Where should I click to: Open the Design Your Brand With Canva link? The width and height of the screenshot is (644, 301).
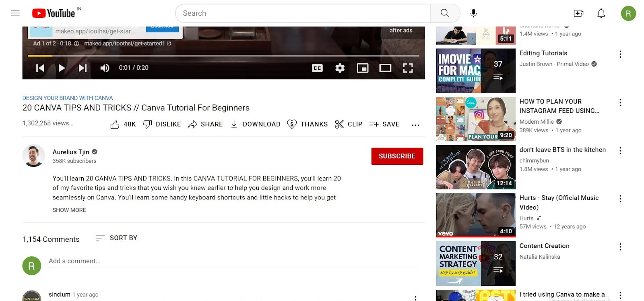tap(68, 98)
